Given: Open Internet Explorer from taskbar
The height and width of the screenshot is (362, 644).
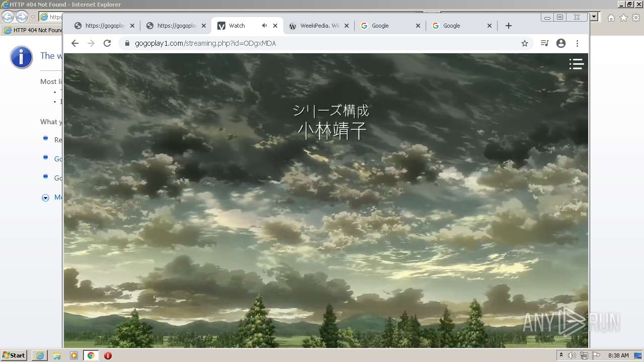Looking at the screenshot, I should point(40,355).
